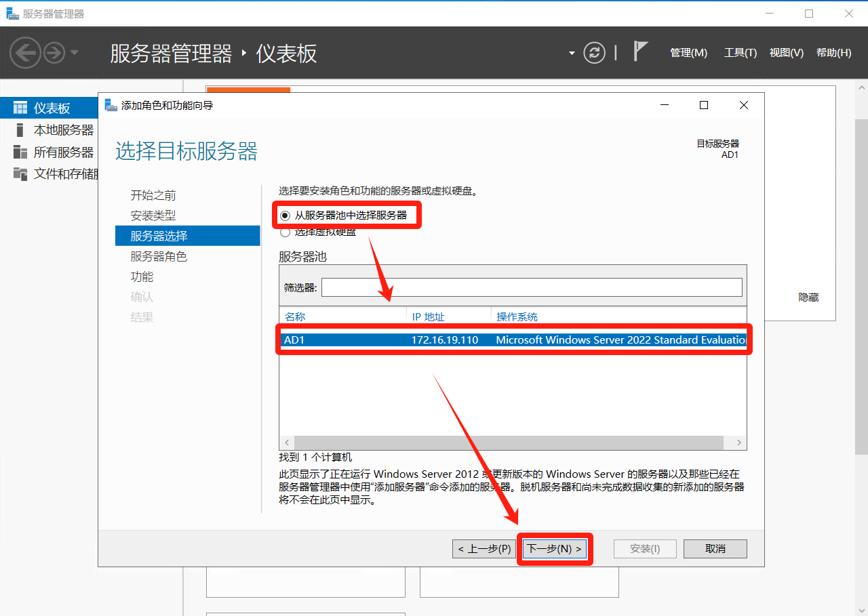868x616 pixels.
Task: Click the 上一步(P) button
Action: 484,549
